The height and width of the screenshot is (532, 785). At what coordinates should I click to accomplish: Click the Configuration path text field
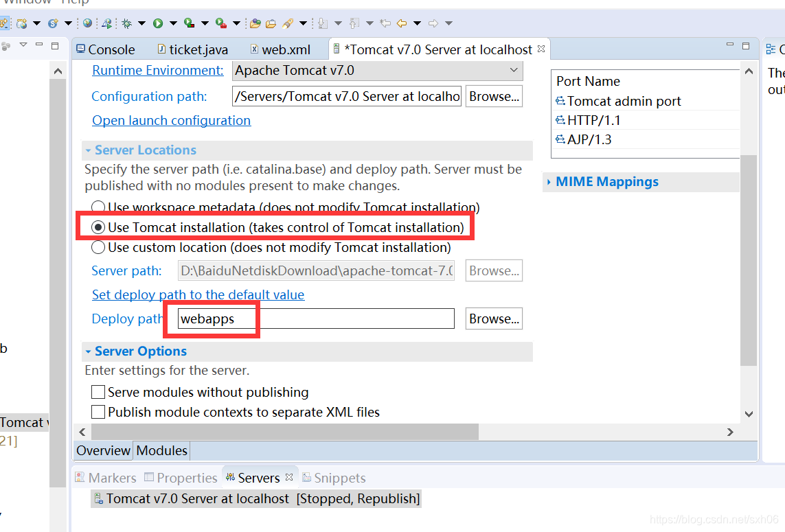tap(346, 96)
